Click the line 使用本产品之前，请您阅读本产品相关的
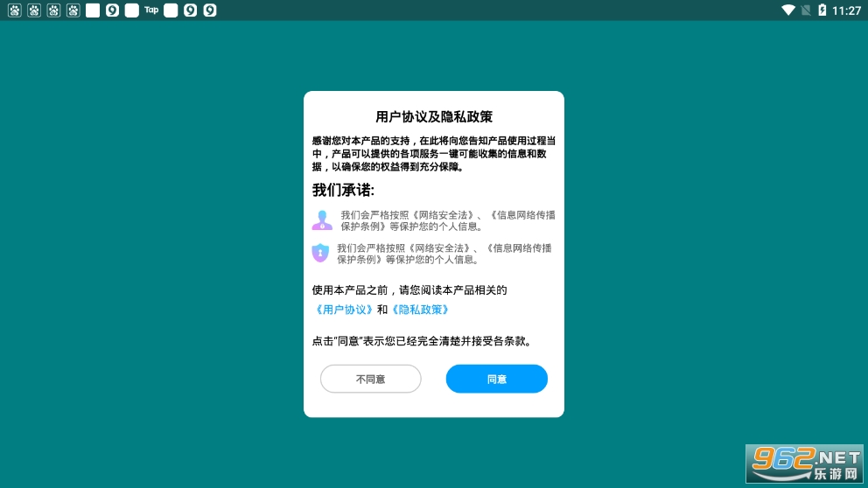868x488 pixels. click(x=409, y=290)
